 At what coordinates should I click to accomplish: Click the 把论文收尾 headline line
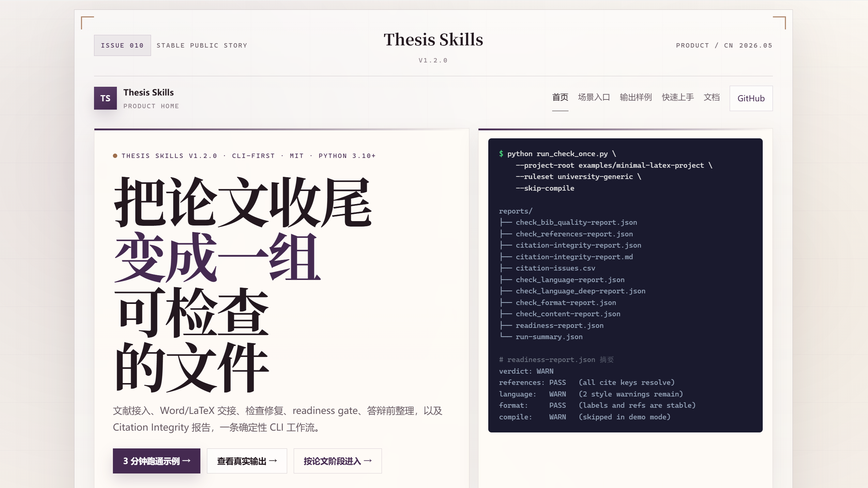tap(243, 202)
